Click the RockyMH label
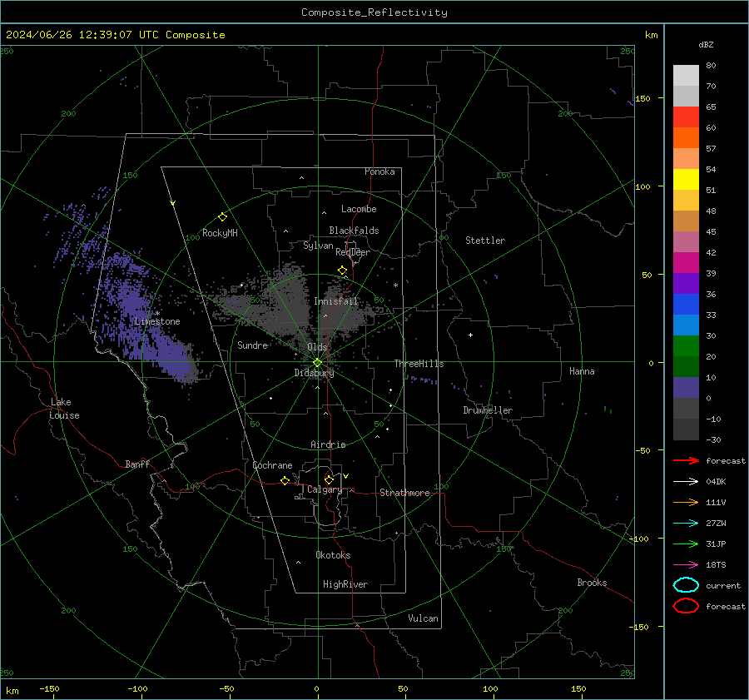 (x=220, y=233)
